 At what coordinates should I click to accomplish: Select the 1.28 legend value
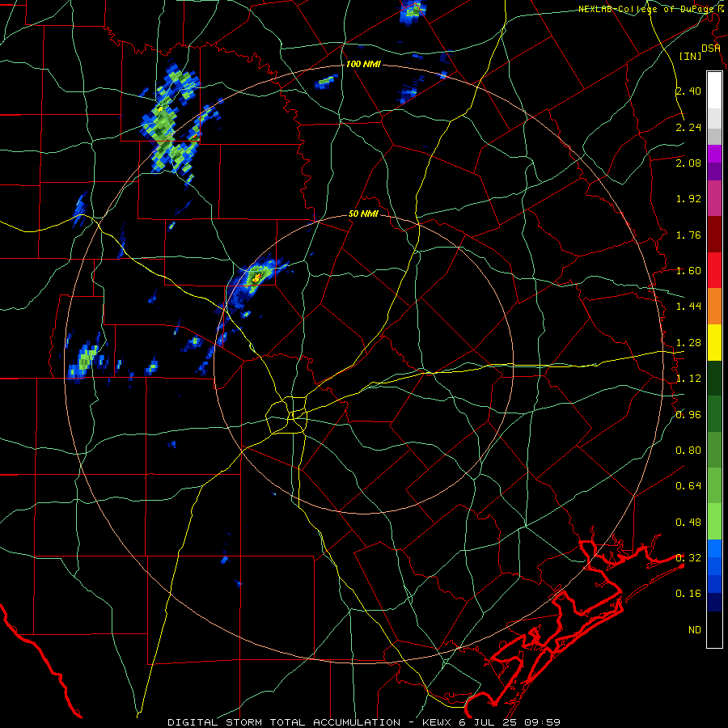tap(688, 343)
